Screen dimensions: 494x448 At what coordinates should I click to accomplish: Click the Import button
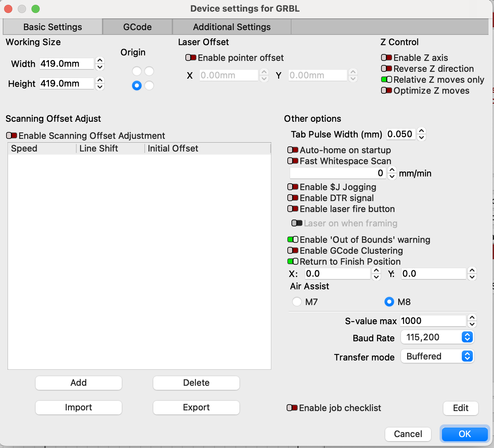[79, 407]
